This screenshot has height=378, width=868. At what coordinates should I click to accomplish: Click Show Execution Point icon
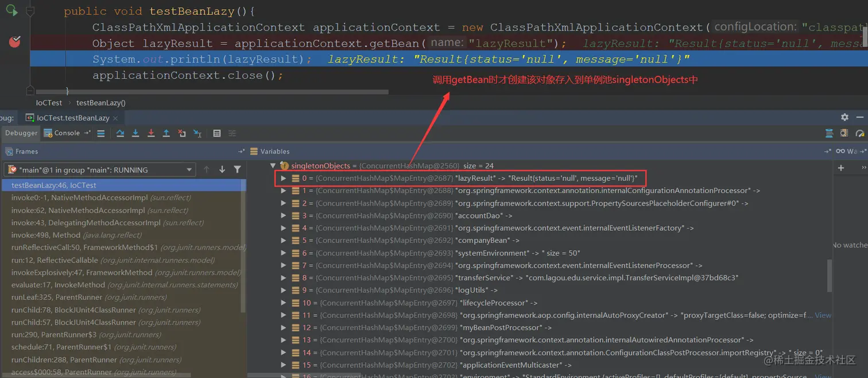[101, 133]
